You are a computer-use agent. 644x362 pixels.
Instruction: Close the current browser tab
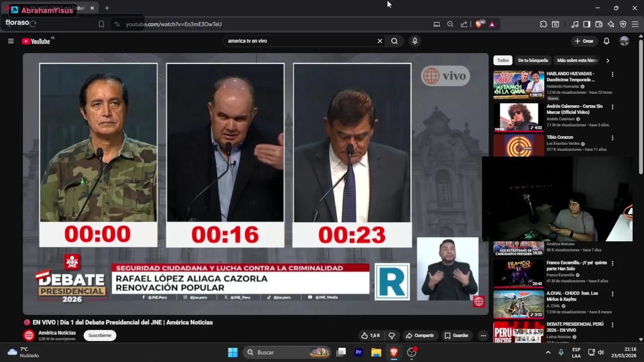(92, 8)
